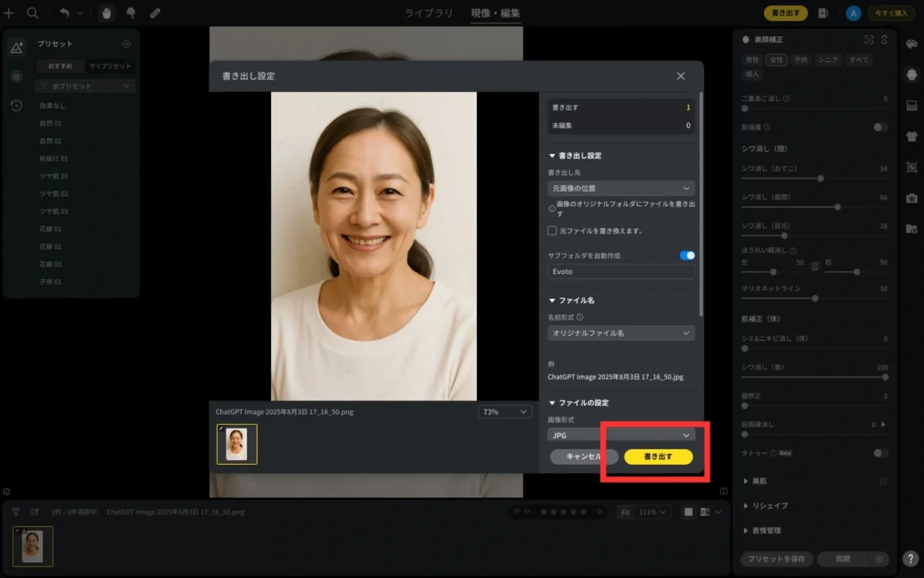The width and height of the screenshot is (924, 578).
Task: Open the clothing shirt panel icon
Action: tap(912, 136)
